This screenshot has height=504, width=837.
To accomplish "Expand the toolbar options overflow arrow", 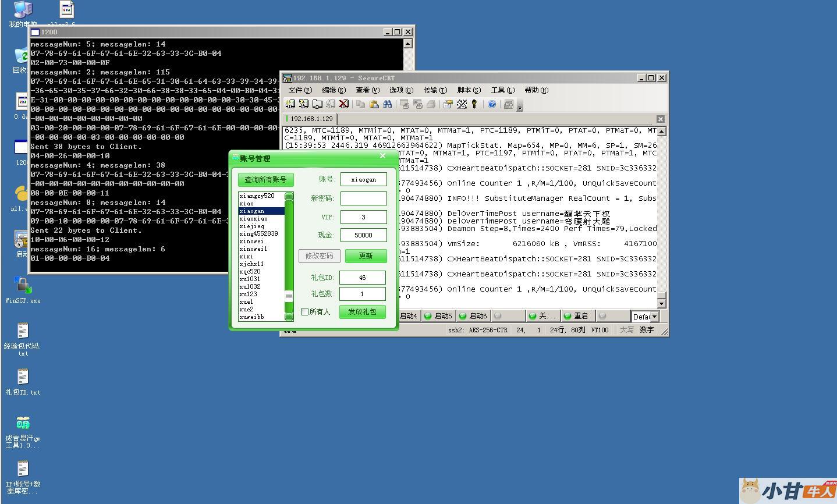I will (520, 107).
